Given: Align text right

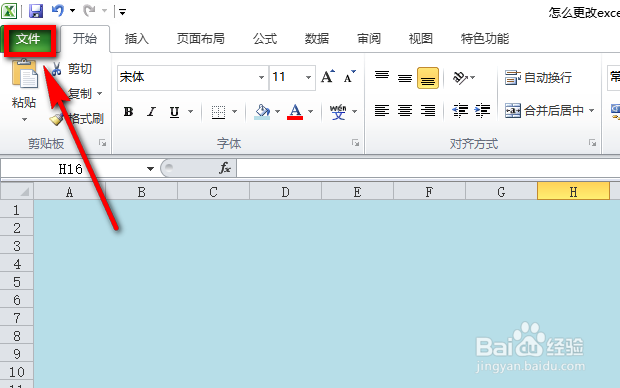Looking at the screenshot, I should (428, 111).
